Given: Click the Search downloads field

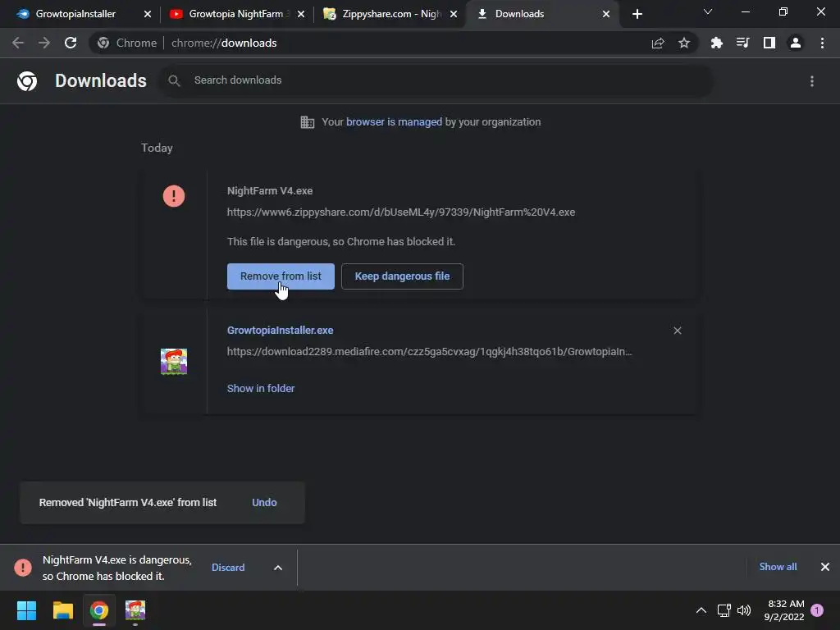Looking at the screenshot, I should (x=436, y=80).
